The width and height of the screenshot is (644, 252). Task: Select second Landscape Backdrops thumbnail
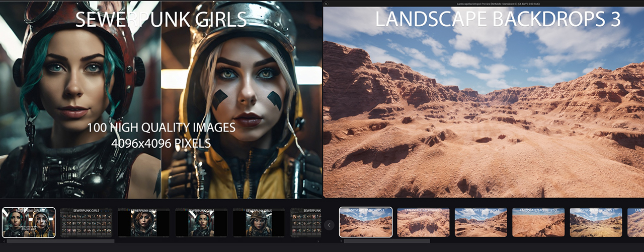[423, 222]
